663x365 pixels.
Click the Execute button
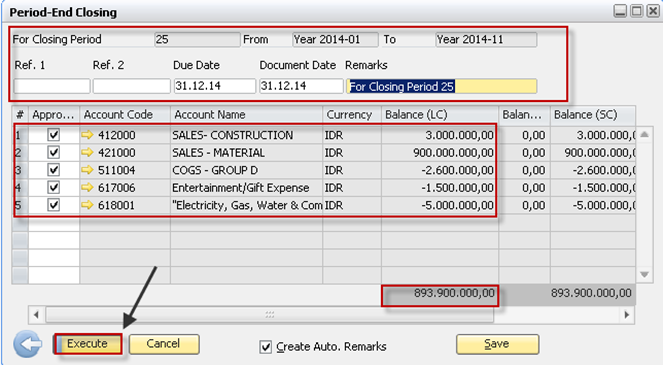point(88,344)
